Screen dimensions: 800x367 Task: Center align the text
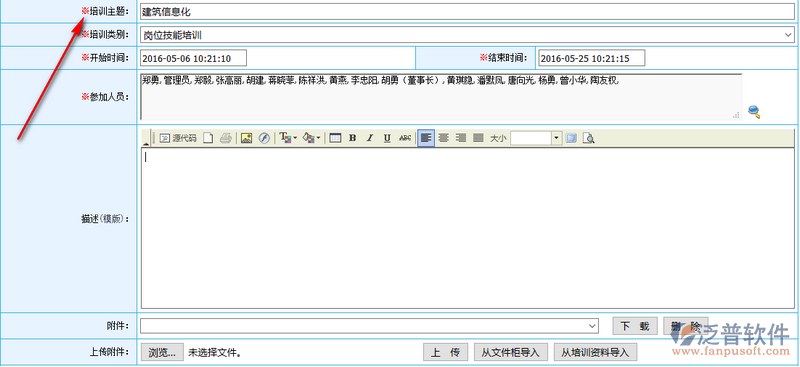pyautogui.click(x=444, y=138)
